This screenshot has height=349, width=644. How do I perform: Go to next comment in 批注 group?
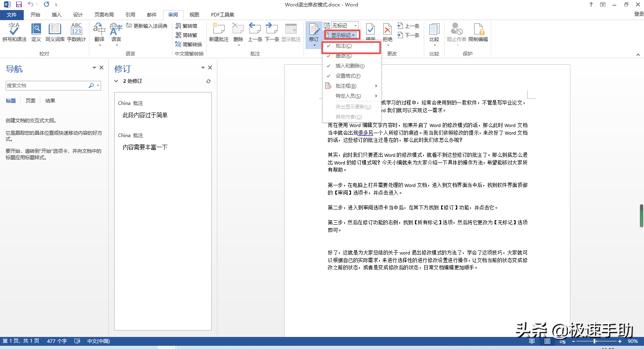(x=272, y=32)
